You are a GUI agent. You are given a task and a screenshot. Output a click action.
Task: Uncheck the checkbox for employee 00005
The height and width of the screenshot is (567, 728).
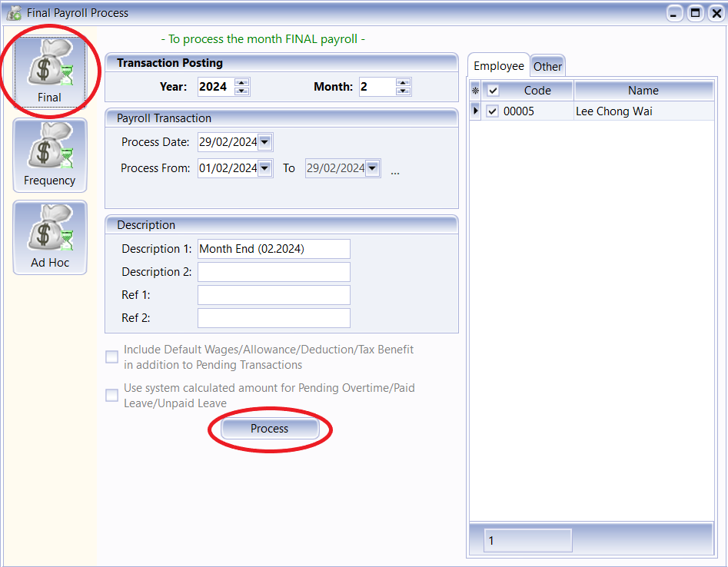pyautogui.click(x=494, y=111)
